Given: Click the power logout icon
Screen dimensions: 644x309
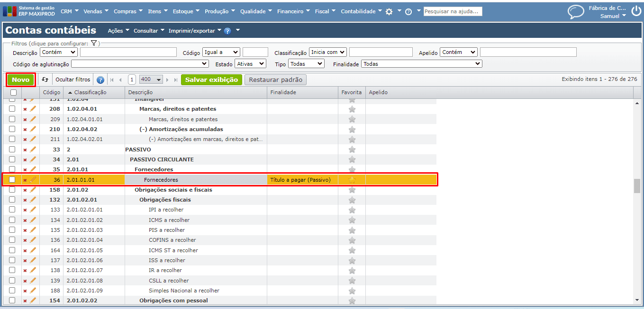Looking at the screenshot, I should click(x=636, y=11).
